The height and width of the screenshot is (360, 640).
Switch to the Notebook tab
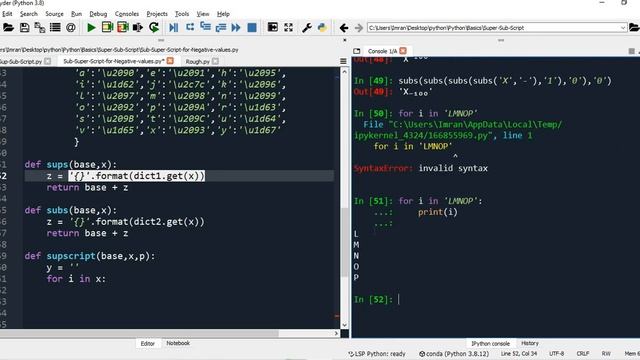coord(178,343)
